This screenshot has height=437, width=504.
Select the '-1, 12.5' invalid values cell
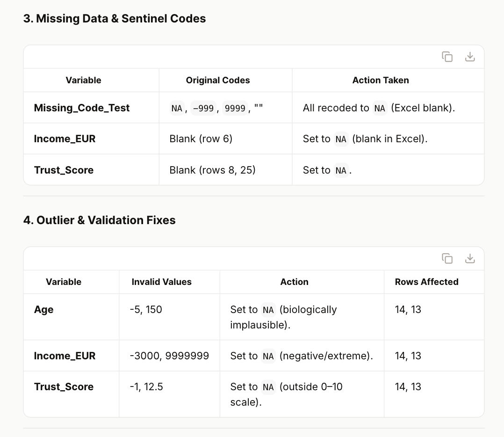[146, 386]
